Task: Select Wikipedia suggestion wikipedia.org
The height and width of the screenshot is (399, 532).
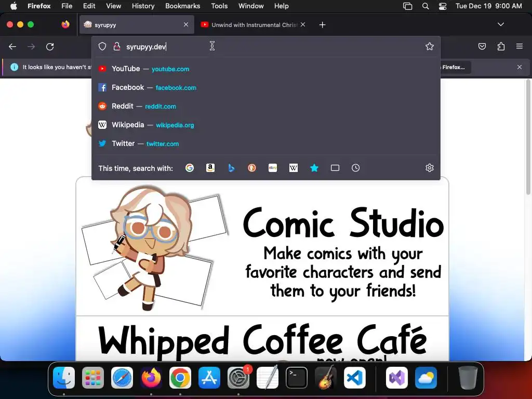Action: [x=266, y=125]
